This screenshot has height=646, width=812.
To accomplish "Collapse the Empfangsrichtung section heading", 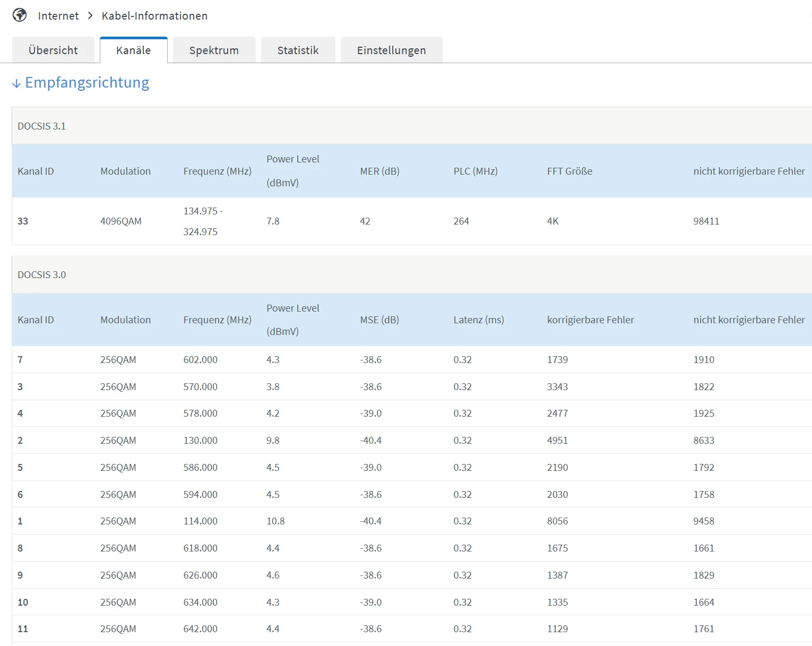I will coord(87,83).
